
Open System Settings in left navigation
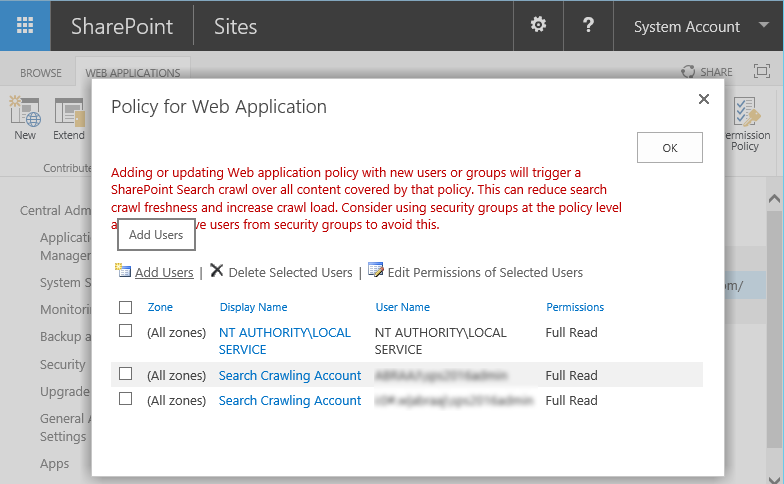coord(66,282)
